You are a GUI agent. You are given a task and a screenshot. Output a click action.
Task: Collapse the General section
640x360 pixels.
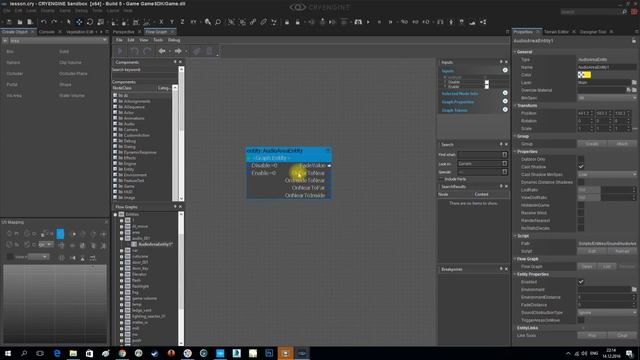coord(515,52)
